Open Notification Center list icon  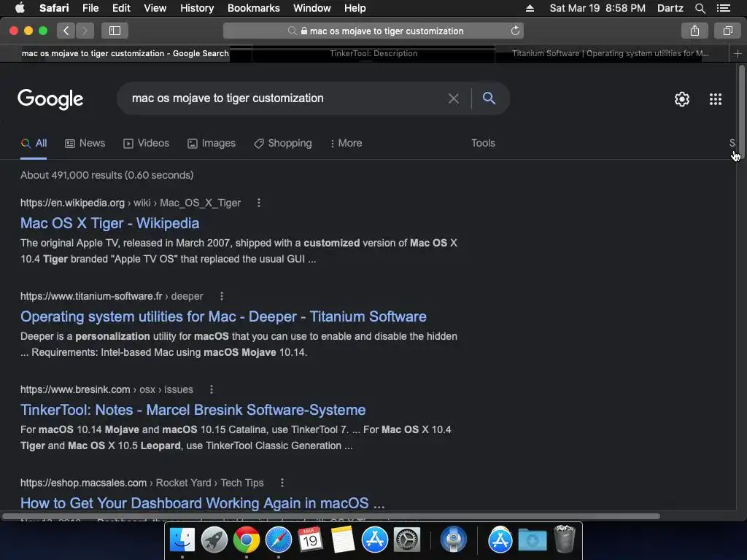click(x=723, y=8)
